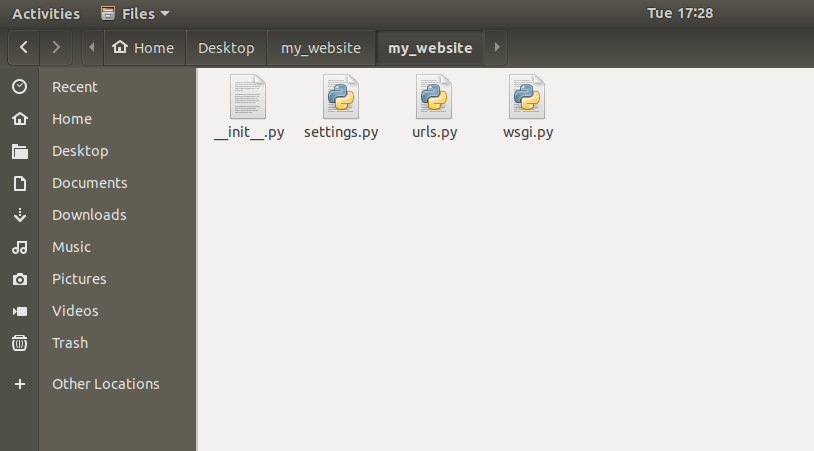Screen dimensions: 814x451
Task: Open Videos from sidebar label
Action: tap(75, 311)
